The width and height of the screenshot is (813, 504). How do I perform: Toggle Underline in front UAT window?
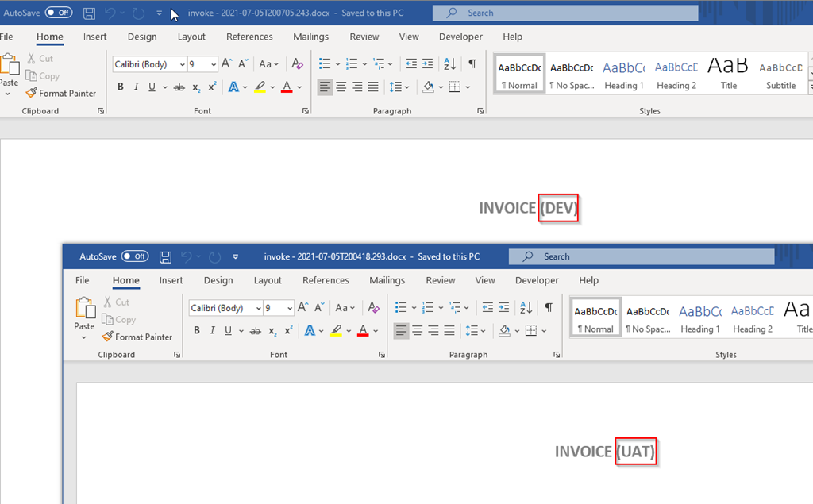click(228, 330)
